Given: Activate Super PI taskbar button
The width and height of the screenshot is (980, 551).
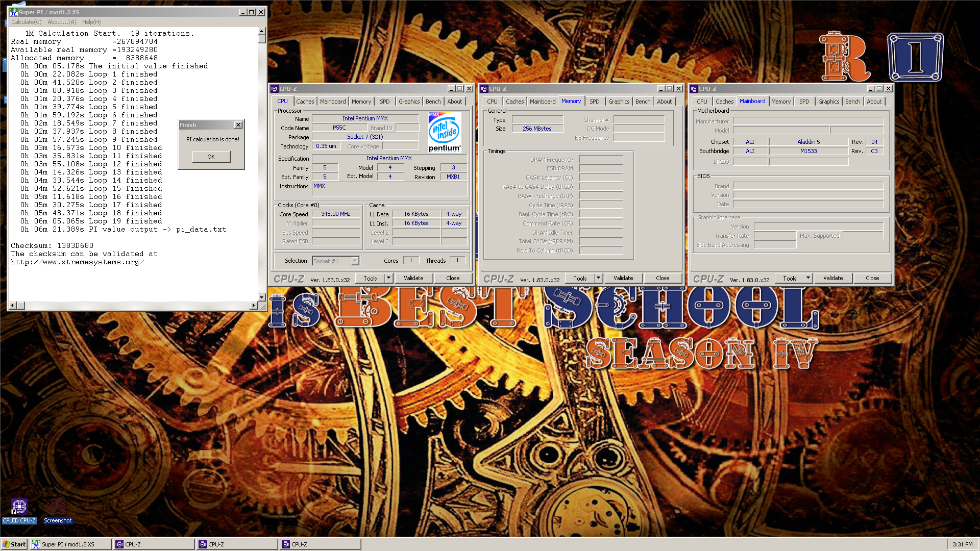Looking at the screenshot, I should [70, 544].
